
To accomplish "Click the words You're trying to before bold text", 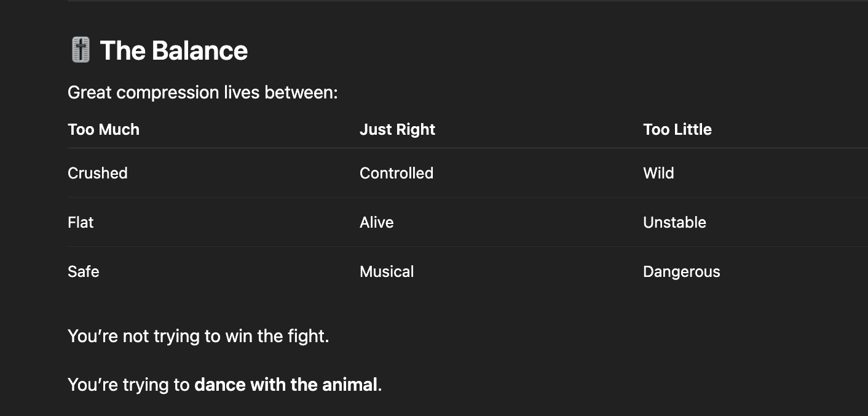I will tap(128, 385).
